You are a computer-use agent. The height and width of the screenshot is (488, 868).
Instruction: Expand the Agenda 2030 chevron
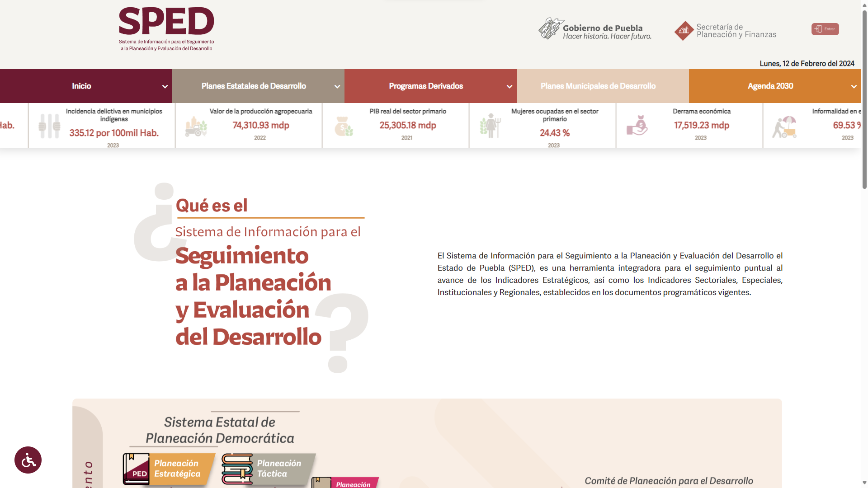854,86
